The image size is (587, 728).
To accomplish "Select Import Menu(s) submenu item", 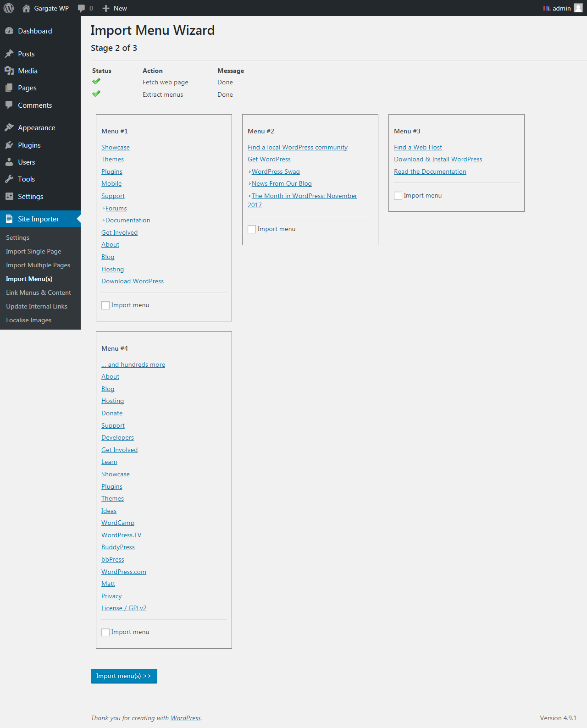I will click(29, 279).
